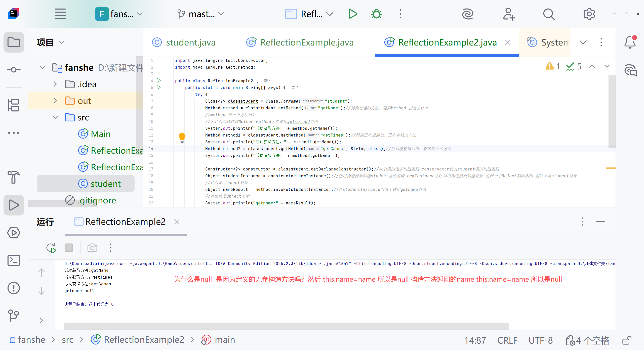This screenshot has width=644, height=350.
Task: Open the Terminal tool window
Action: point(14,260)
